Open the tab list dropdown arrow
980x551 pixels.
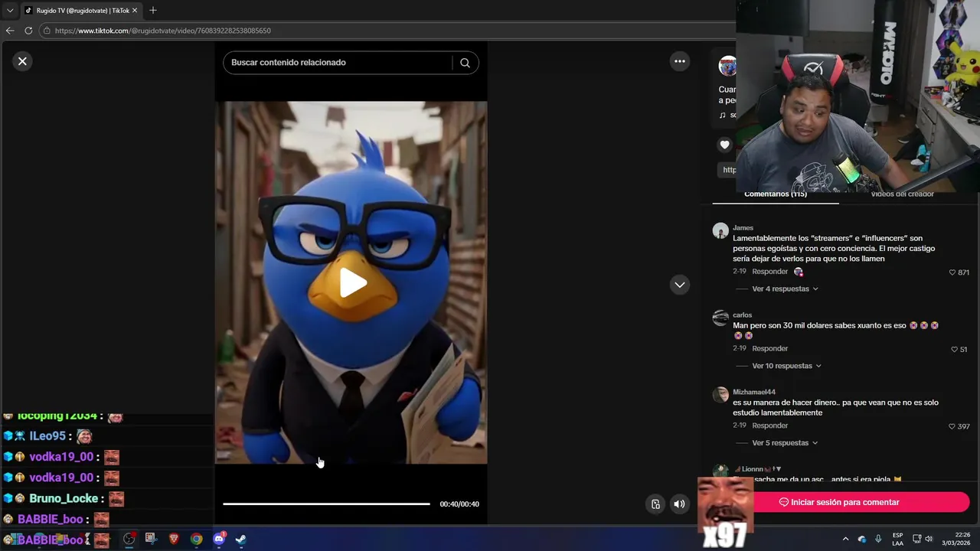pyautogui.click(x=10, y=11)
